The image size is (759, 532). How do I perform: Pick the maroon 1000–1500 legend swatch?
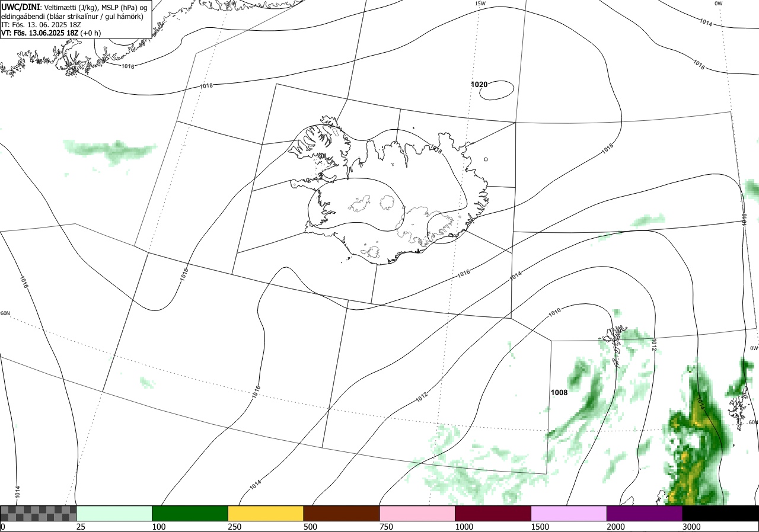(x=493, y=513)
